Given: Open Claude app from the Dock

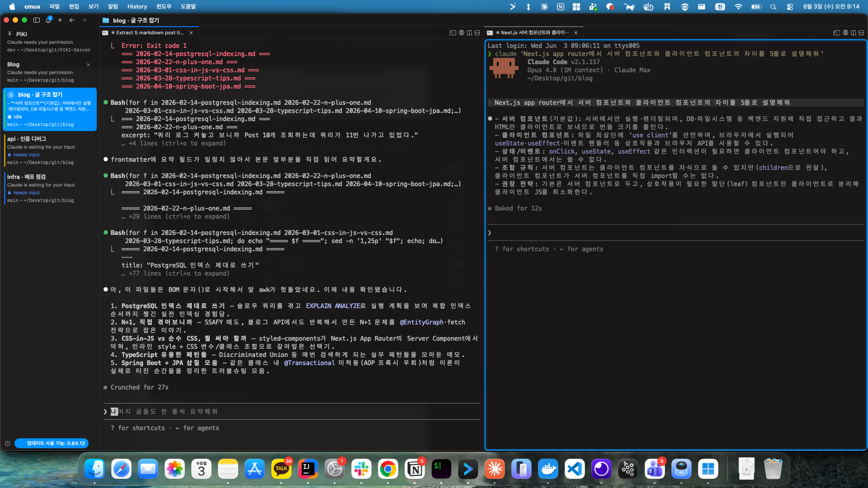Looking at the screenshot, I should coord(495,469).
